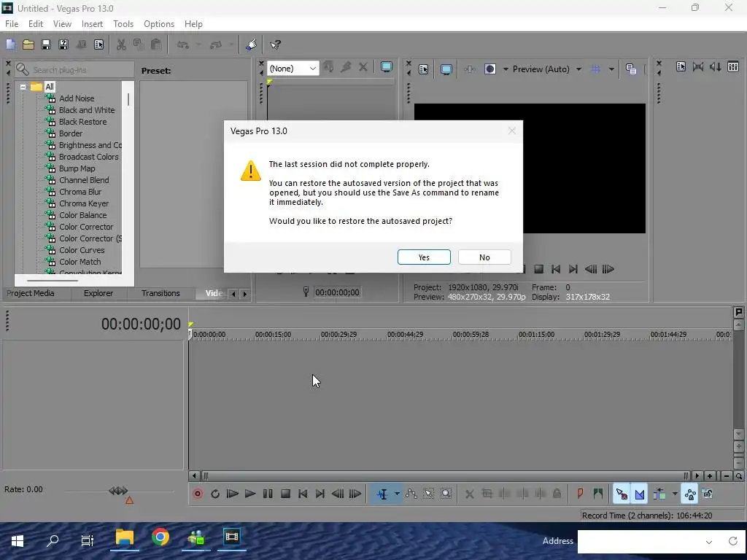Open the Insert menu
Viewport: 747px width, 560px height.
tap(92, 24)
